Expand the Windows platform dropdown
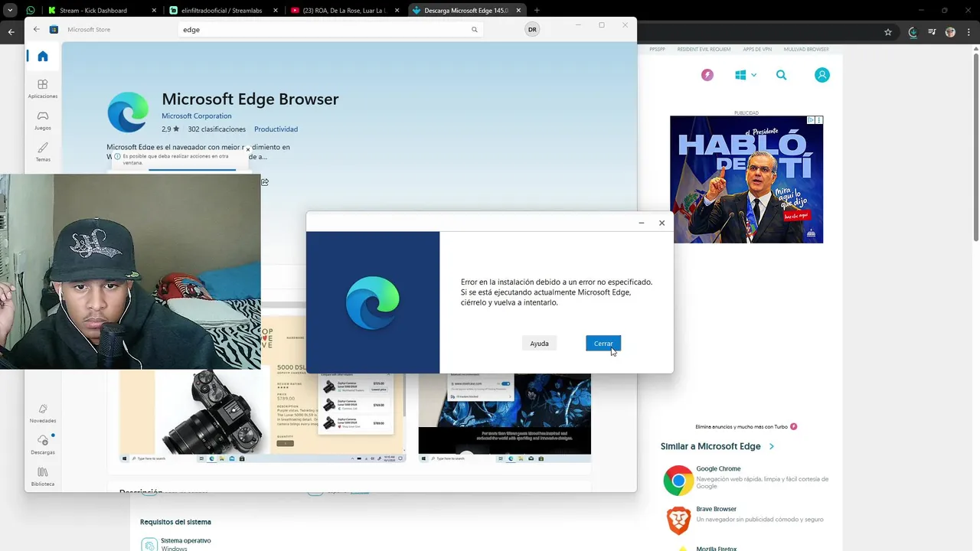Viewport: 980px width, 551px height. [x=746, y=75]
